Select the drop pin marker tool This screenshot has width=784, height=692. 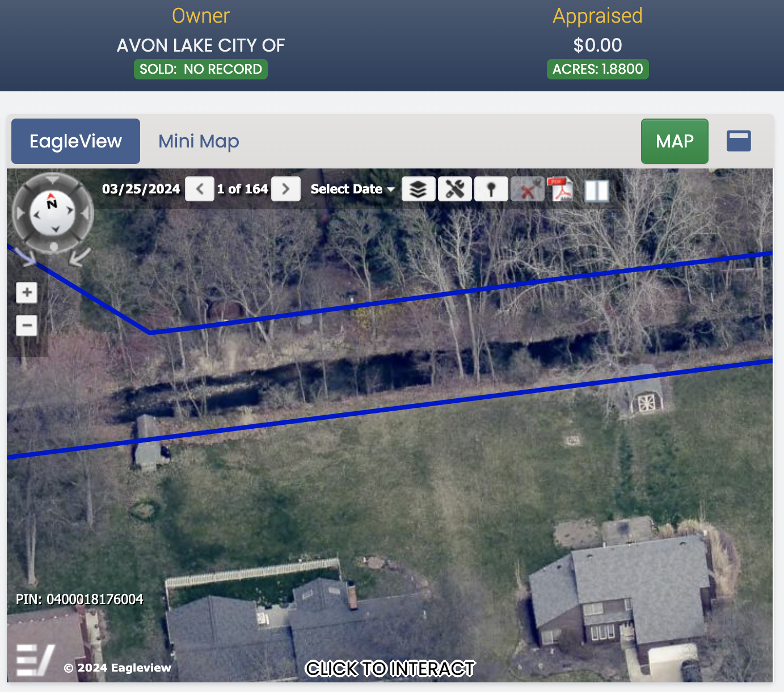pyautogui.click(x=491, y=189)
